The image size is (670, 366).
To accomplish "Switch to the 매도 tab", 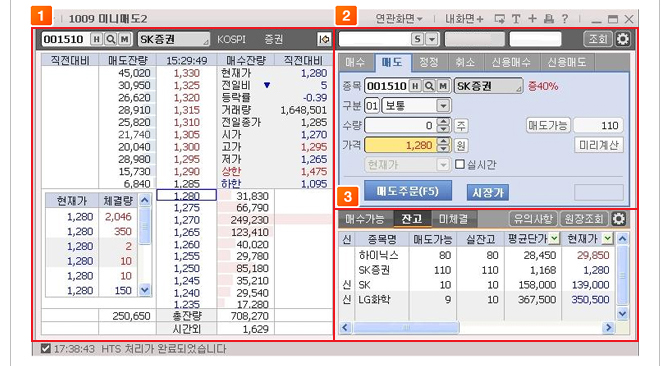I will tap(392, 62).
